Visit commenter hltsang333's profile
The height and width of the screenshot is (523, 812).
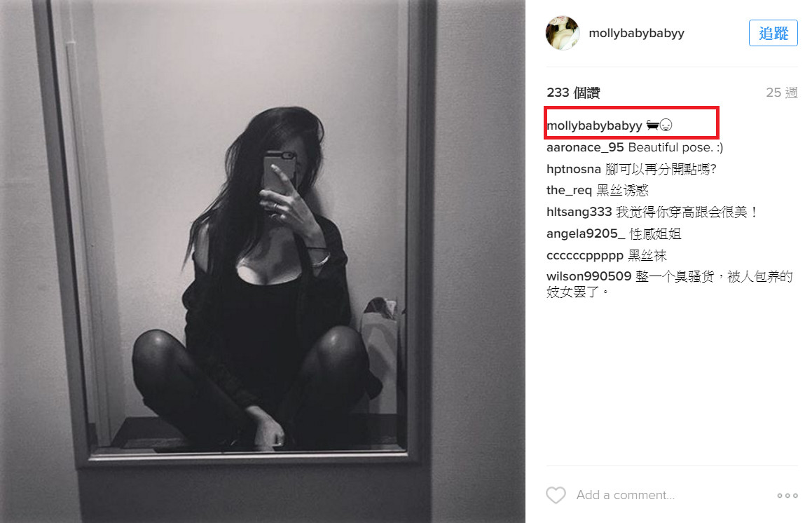[x=579, y=212]
